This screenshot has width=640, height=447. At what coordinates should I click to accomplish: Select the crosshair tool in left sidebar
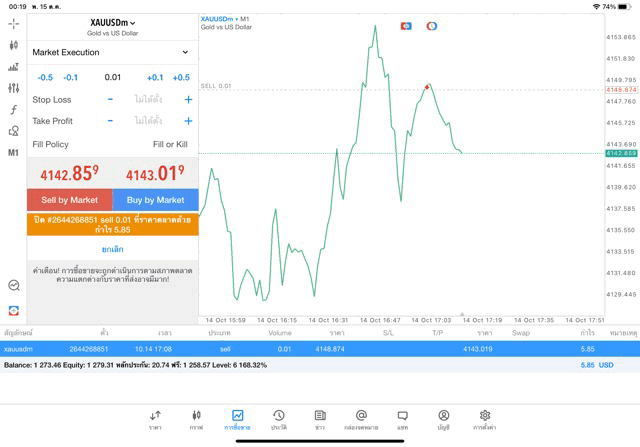(13, 23)
